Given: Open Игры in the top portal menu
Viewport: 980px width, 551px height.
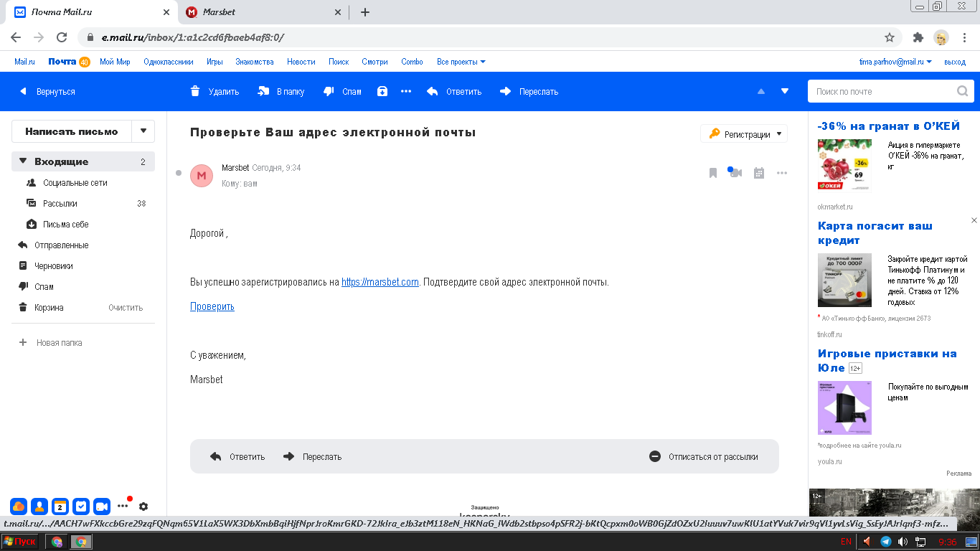Looking at the screenshot, I should [x=215, y=62].
